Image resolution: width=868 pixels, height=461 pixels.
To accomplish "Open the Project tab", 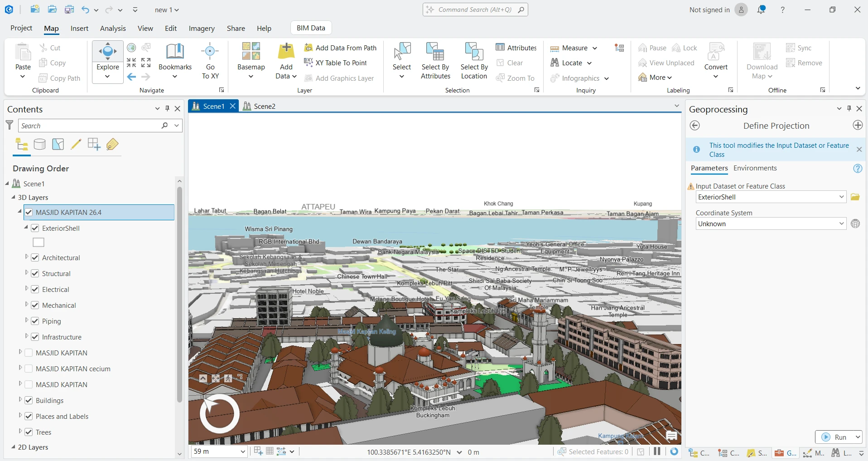I will (21, 28).
